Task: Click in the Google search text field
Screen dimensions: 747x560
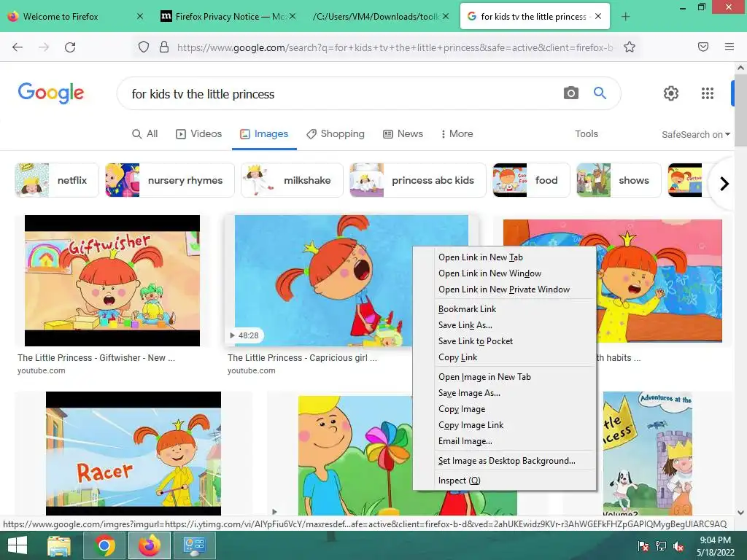Action: point(343,94)
